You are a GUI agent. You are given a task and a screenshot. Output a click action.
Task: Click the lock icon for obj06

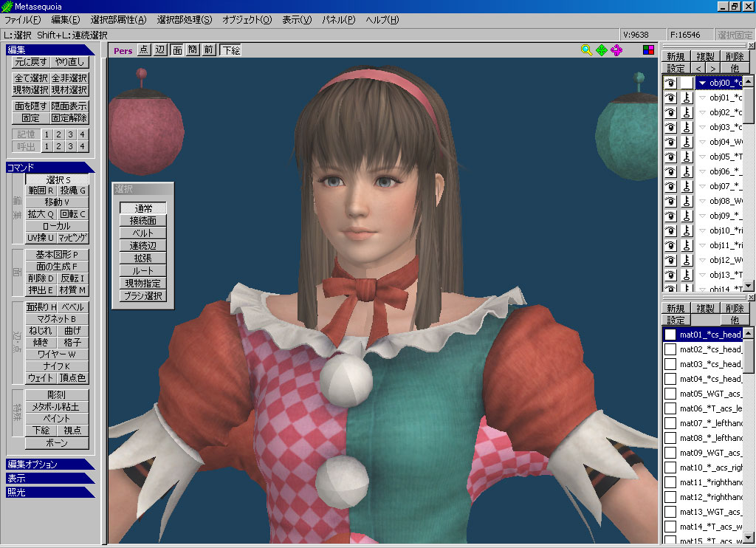click(x=687, y=172)
